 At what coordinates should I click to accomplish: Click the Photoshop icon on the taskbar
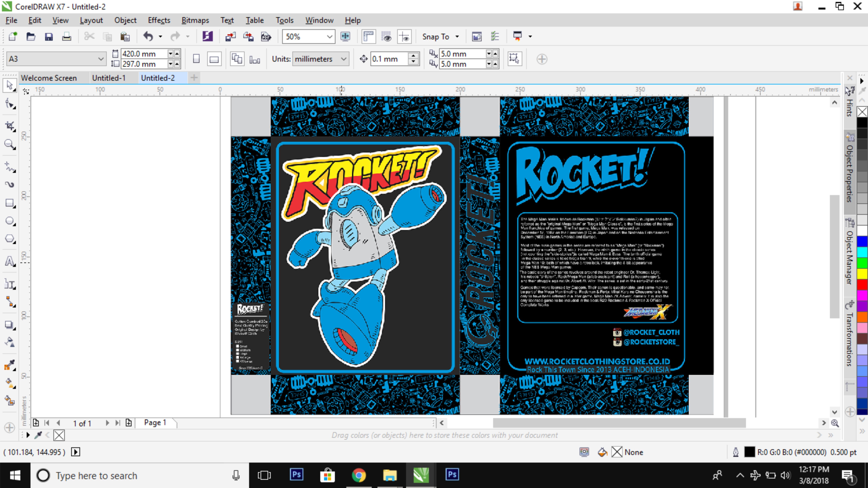point(296,475)
